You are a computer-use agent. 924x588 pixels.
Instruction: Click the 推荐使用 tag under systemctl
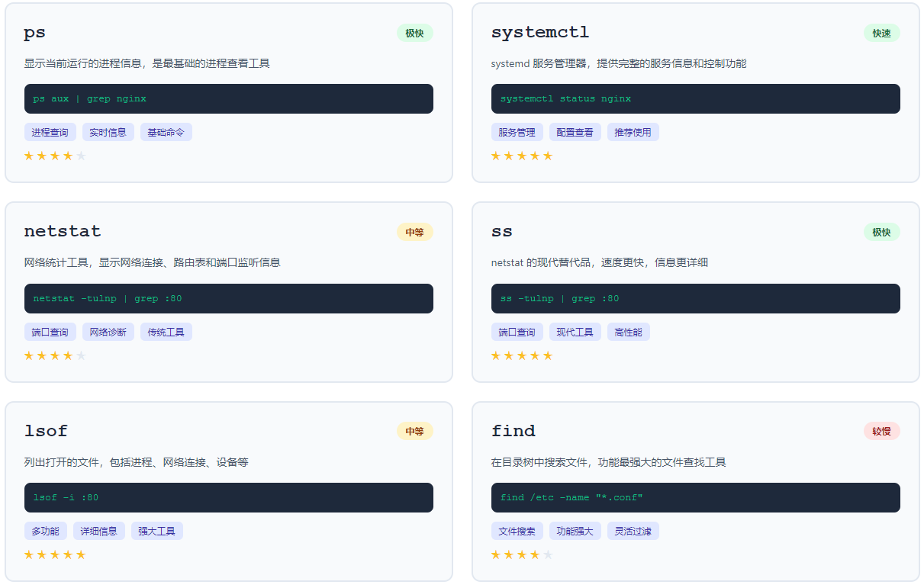633,133
